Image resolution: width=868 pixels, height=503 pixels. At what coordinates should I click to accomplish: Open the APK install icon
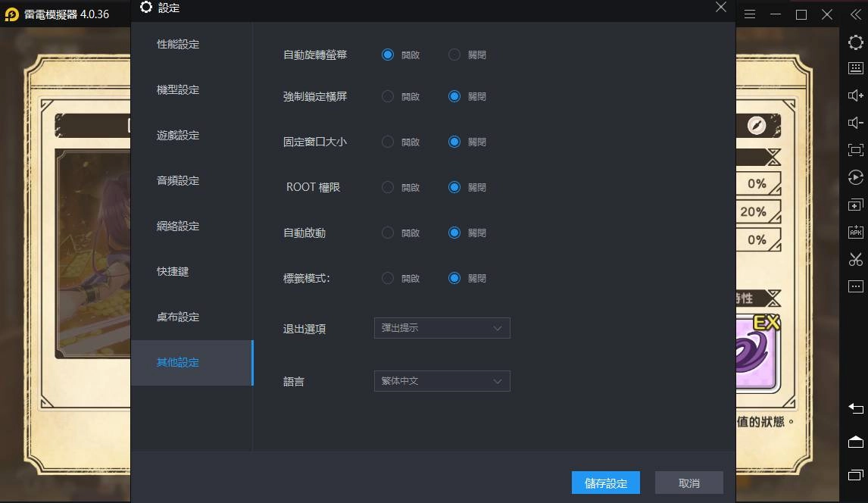(855, 232)
